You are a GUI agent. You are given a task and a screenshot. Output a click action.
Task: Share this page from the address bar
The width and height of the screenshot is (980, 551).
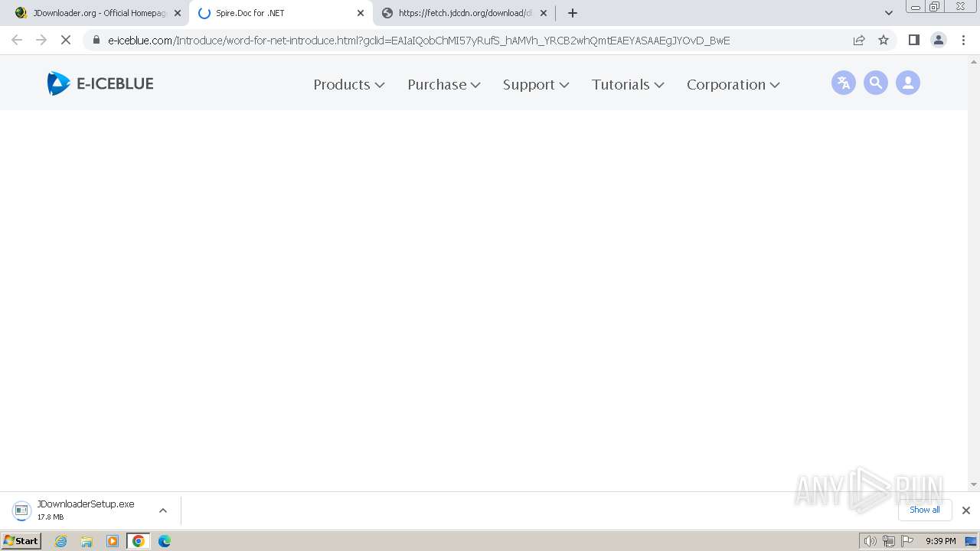click(x=859, y=40)
